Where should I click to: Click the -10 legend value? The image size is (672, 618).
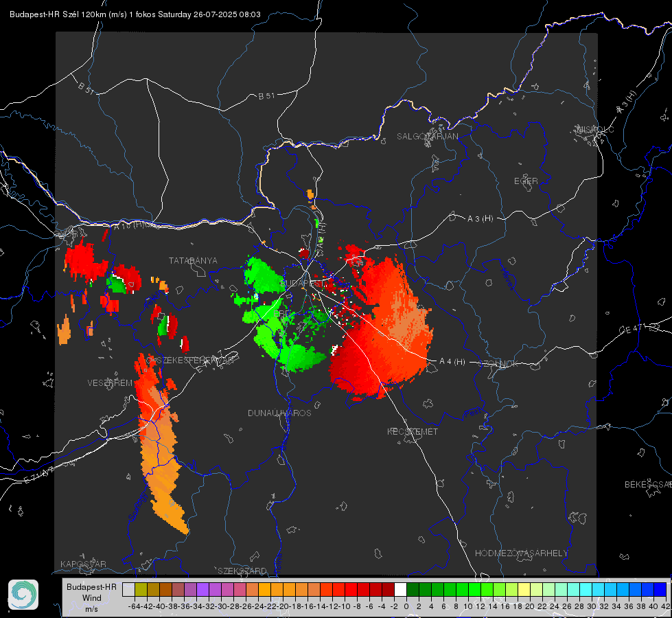[x=344, y=606]
